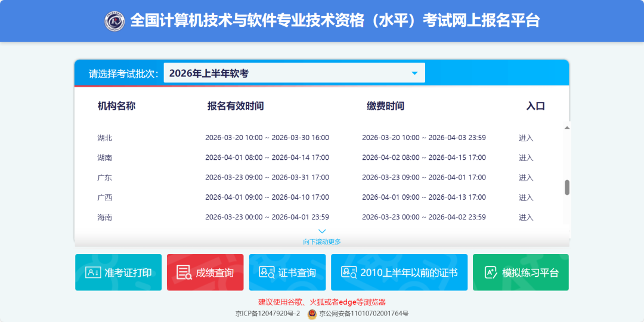Click the 海南 organization name

tap(105, 217)
